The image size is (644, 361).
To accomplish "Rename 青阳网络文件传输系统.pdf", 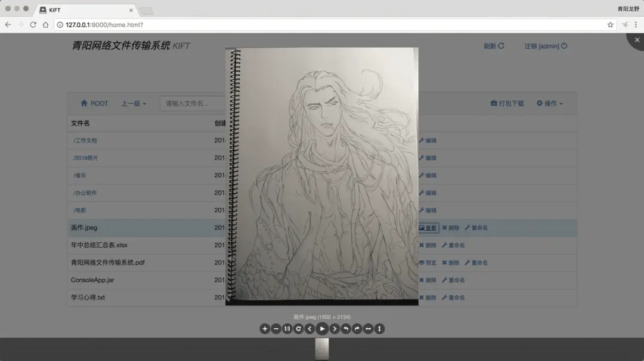I will [x=476, y=263].
